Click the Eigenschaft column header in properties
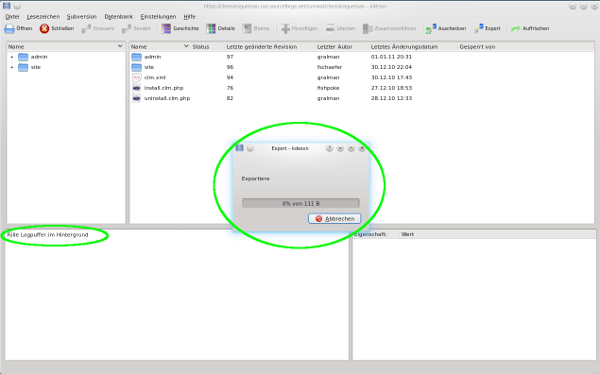 point(370,234)
